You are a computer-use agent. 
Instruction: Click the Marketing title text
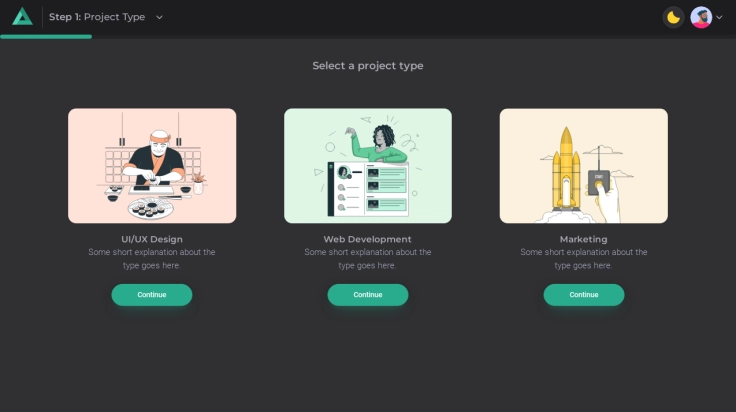(x=583, y=239)
